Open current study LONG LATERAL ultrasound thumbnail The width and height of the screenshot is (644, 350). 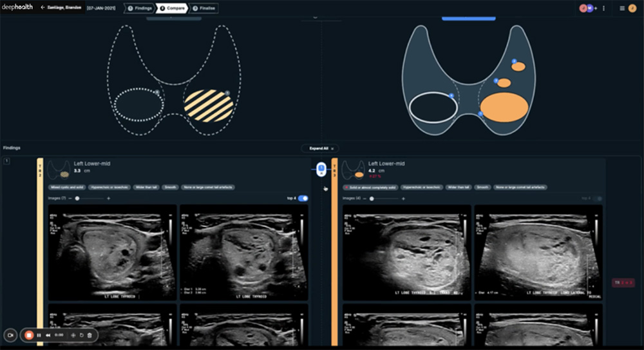(538, 253)
